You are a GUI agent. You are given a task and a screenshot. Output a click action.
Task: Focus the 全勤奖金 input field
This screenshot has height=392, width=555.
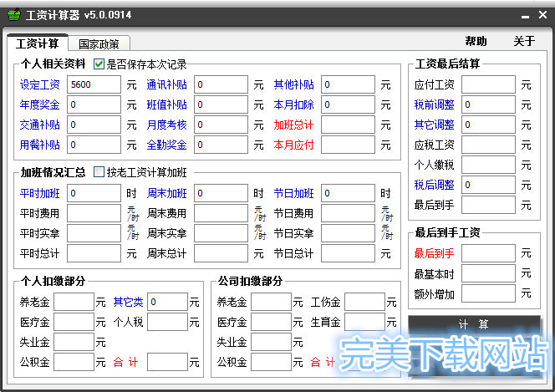[221, 145]
